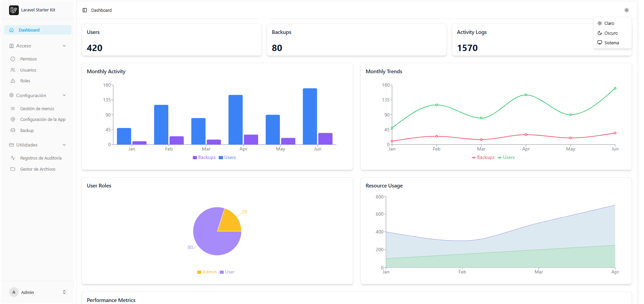Click the Permisos icon in sidebar

coord(13,59)
